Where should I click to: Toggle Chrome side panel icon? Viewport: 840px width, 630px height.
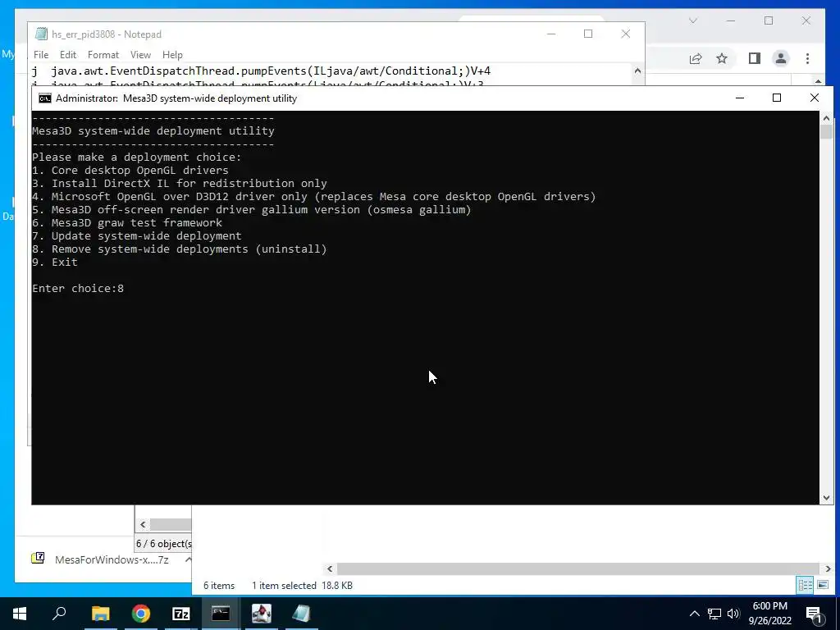point(755,58)
